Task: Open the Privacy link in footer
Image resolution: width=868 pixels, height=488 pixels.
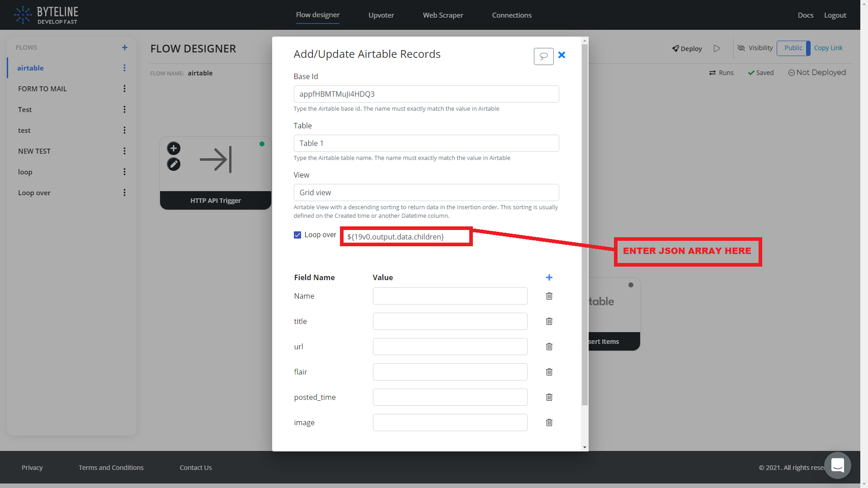Action: [x=32, y=467]
